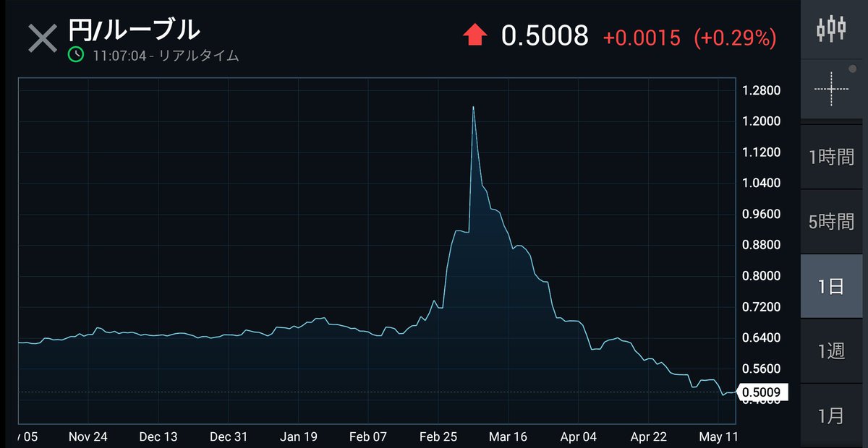Click the Dec 13 date label
The height and width of the screenshot is (448, 868).
[x=158, y=436]
